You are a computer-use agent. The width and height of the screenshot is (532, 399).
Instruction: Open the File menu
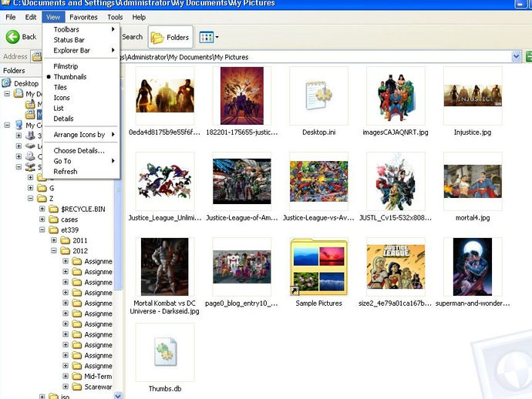tap(11, 17)
